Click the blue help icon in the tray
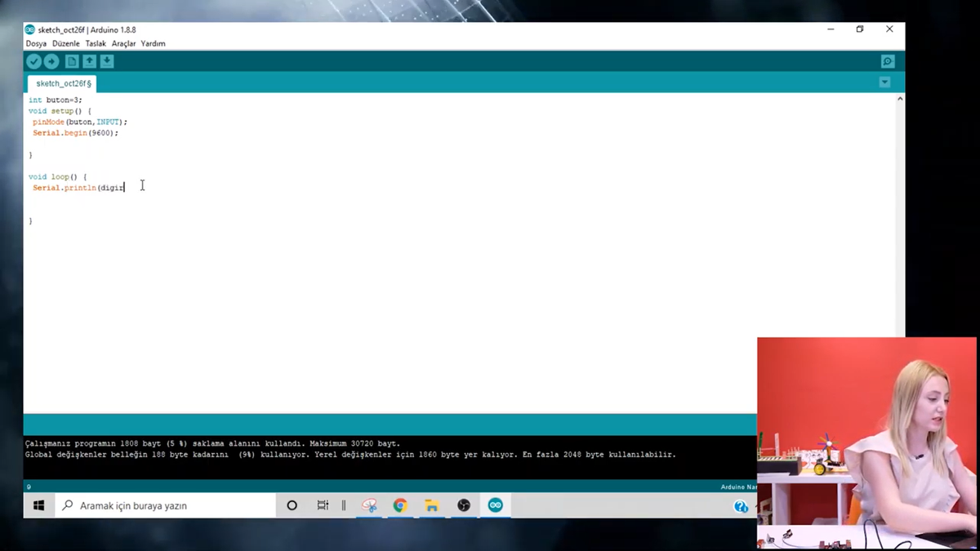The height and width of the screenshot is (551, 980). pyautogui.click(x=740, y=505)
